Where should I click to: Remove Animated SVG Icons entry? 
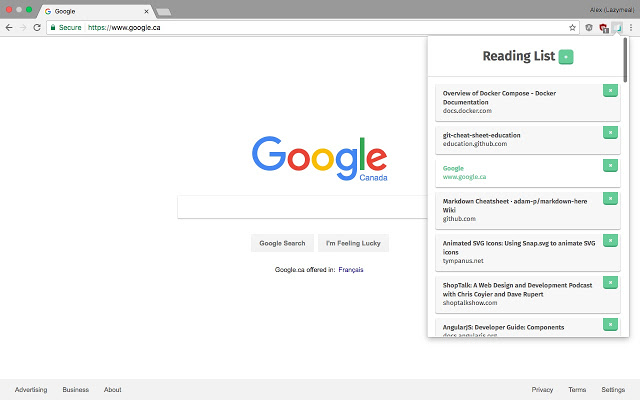point(610,240)
